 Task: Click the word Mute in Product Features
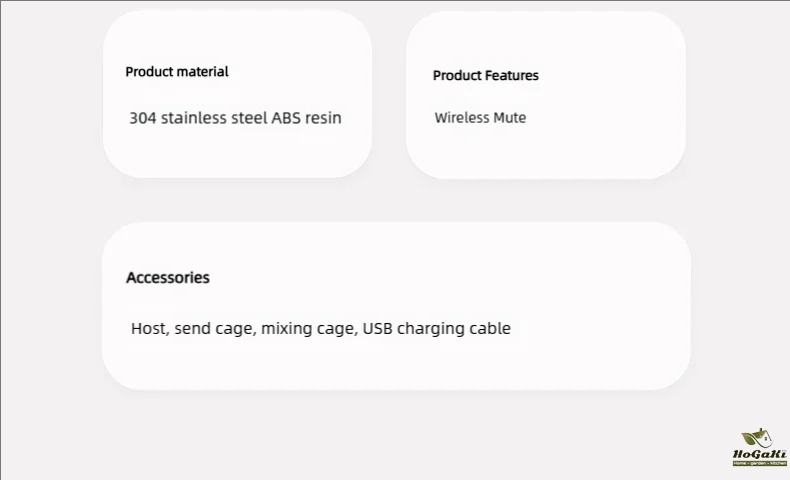(510, 118)
